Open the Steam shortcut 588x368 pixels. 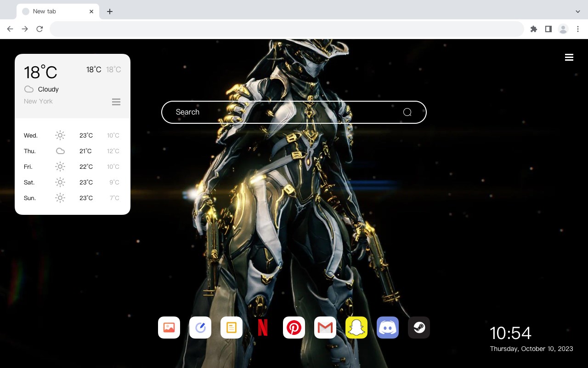coord(419,328)
